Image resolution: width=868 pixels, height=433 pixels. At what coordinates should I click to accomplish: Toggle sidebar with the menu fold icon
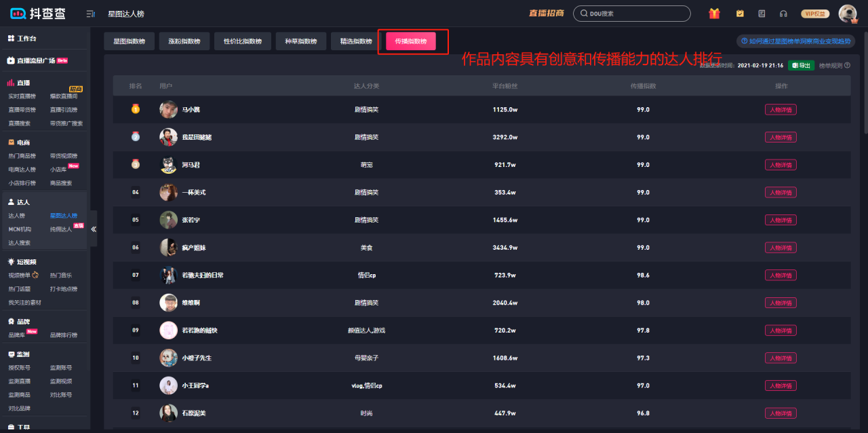pos(91,14)
